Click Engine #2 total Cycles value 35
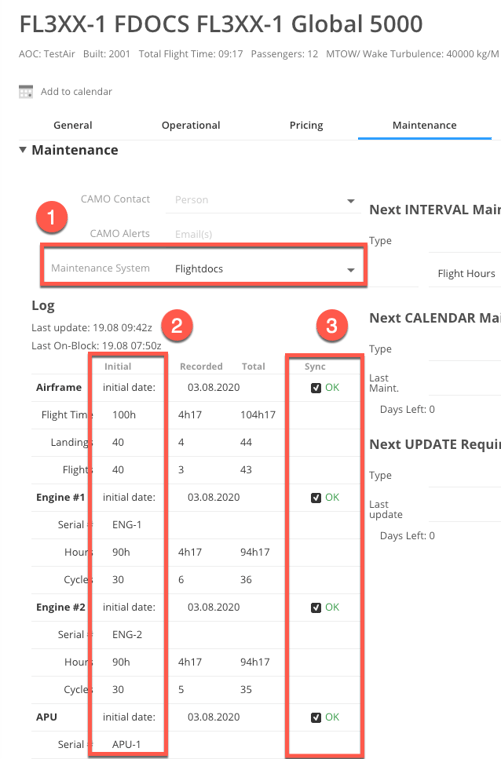Screen dimensions: 501x759 point(246,690)
